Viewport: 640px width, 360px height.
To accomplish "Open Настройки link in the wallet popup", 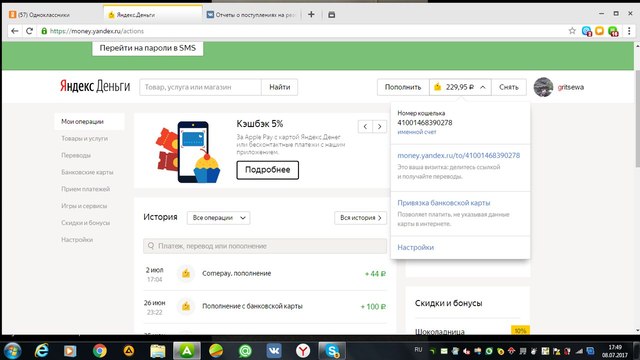I will point(416,247).
